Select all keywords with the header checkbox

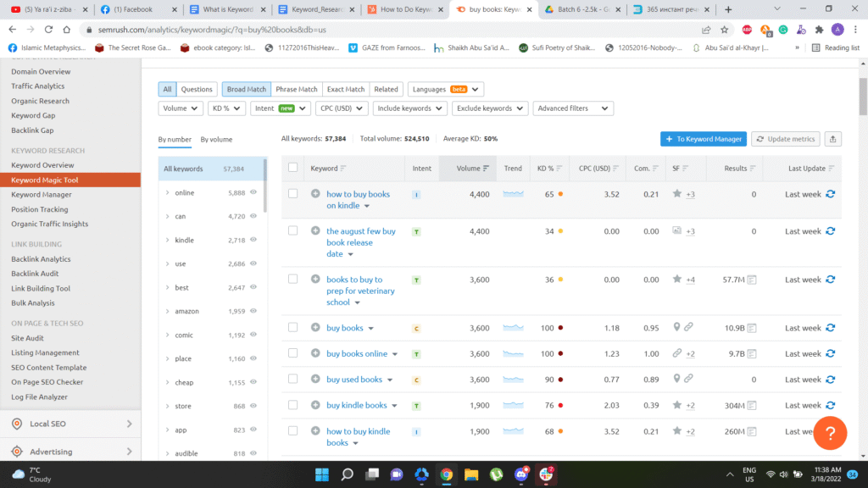point(292,168)
